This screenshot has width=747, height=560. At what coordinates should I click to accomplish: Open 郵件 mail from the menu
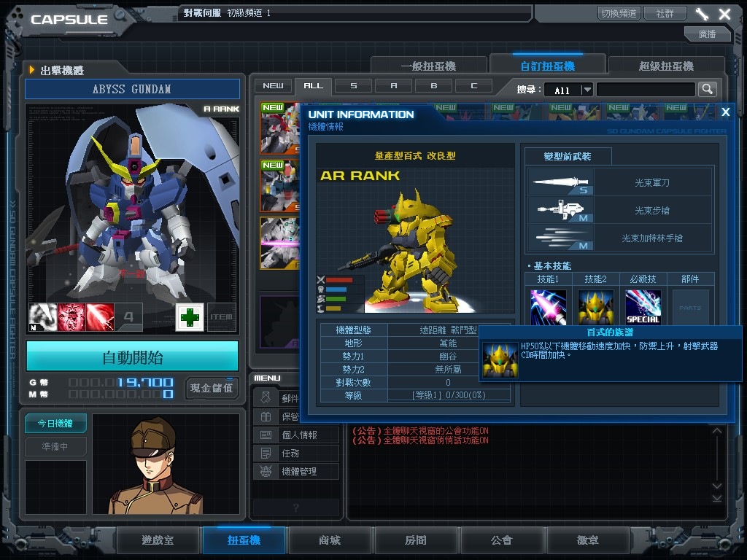[x=276, y=398]
